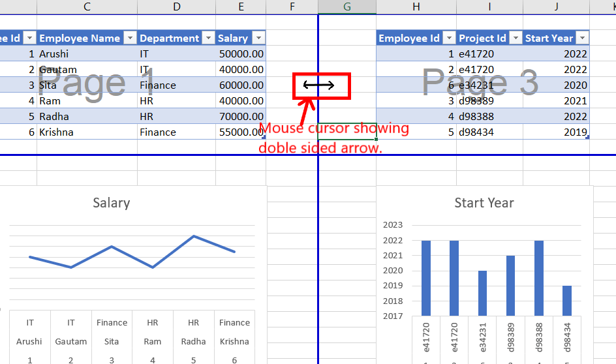The image size is (616, 364).
Task: Select column F header
Action: coord(292,7)
